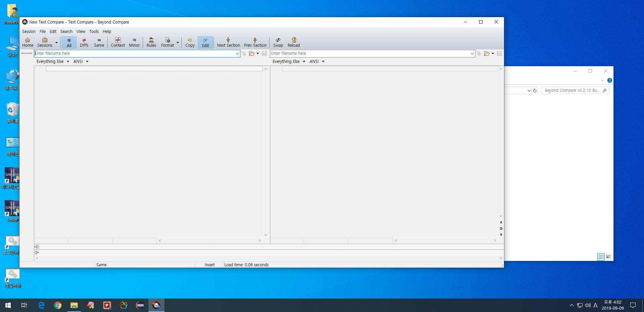Expand right filename history dropdown
644x312 pixels.
[x=472, y=53]
